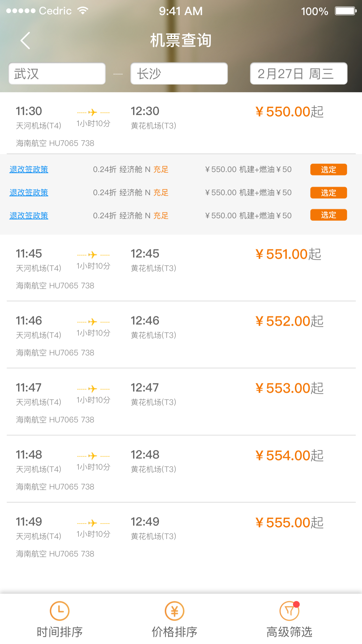The height and width of the screenshot is (644, 362).
Task: Tap the battery icon in the status bar
Action: (346, 11)
